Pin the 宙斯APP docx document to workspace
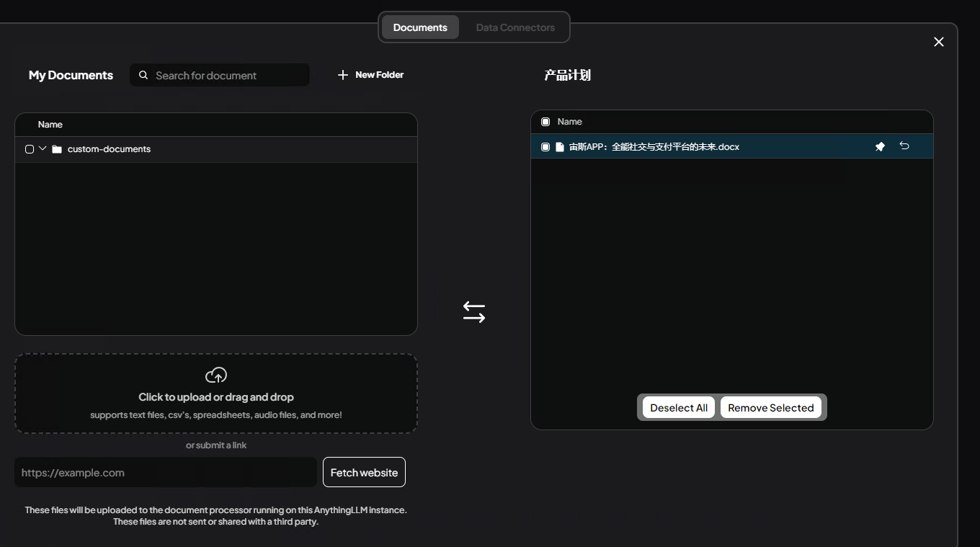 tap(880, 147)
